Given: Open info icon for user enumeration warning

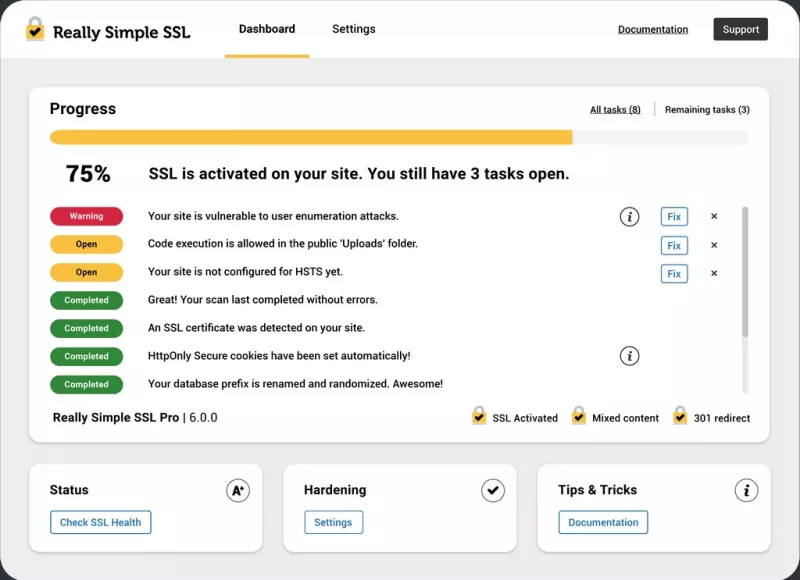Looking at the screenshot, I should (629, 217).
